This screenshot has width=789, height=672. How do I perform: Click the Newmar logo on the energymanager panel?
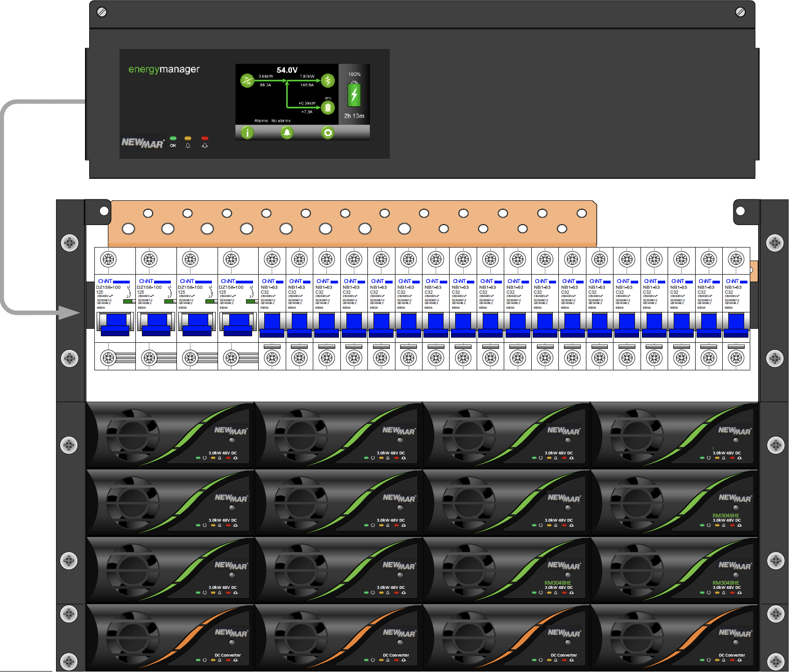point(143,143)
